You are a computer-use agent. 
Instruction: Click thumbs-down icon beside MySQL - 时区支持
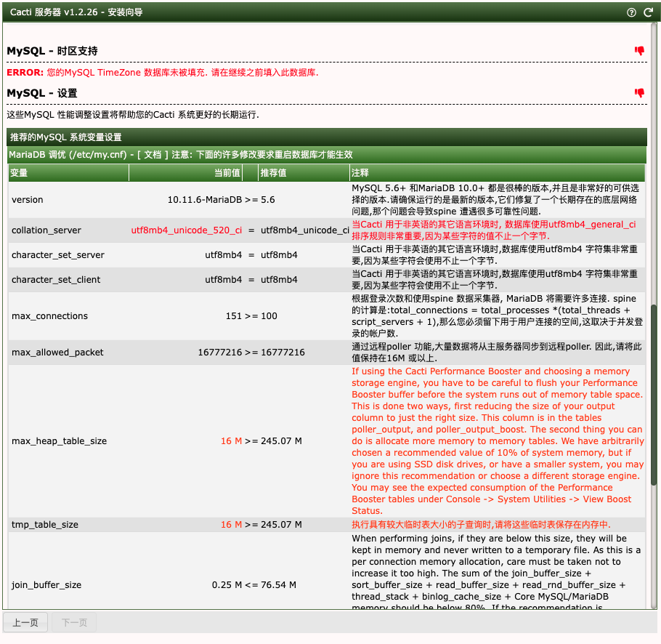click(639, 51)
